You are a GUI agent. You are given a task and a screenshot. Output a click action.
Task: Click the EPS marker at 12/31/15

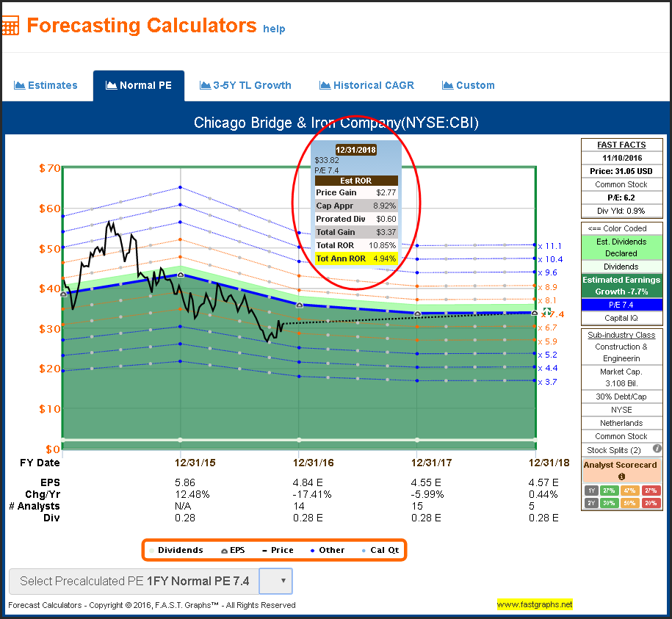click(181, 275)
